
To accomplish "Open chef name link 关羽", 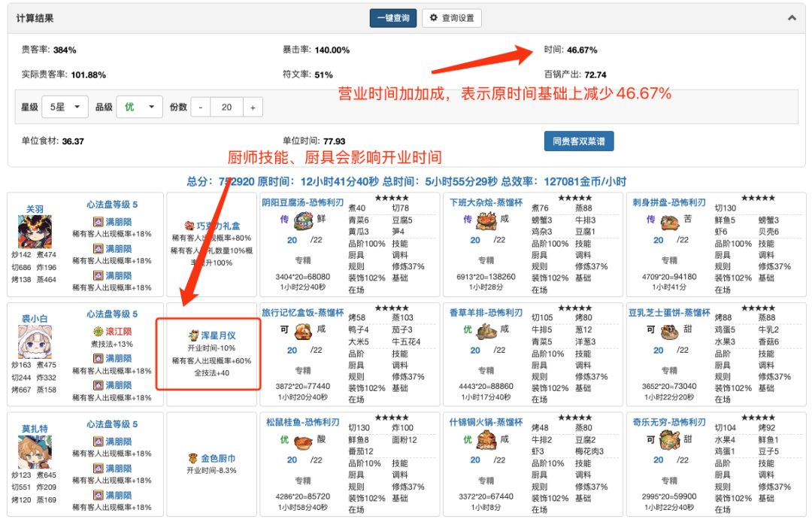I will click(35, 208).
